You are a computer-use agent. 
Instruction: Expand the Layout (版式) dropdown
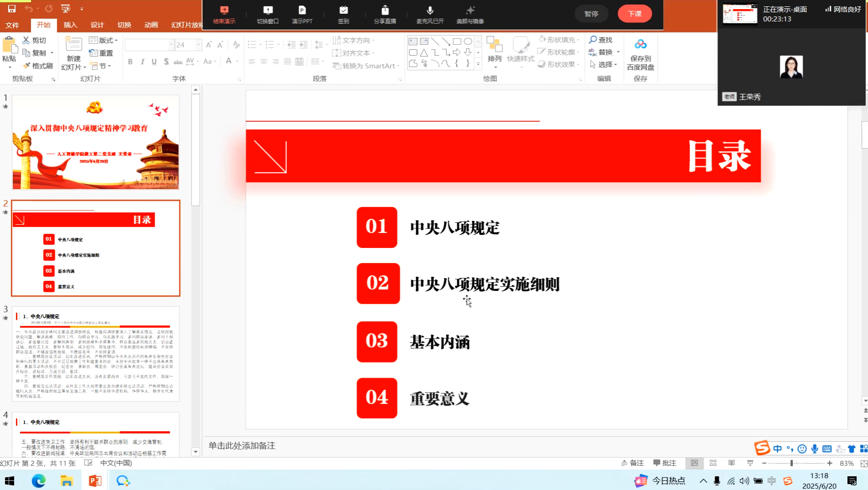click(103, 40)
